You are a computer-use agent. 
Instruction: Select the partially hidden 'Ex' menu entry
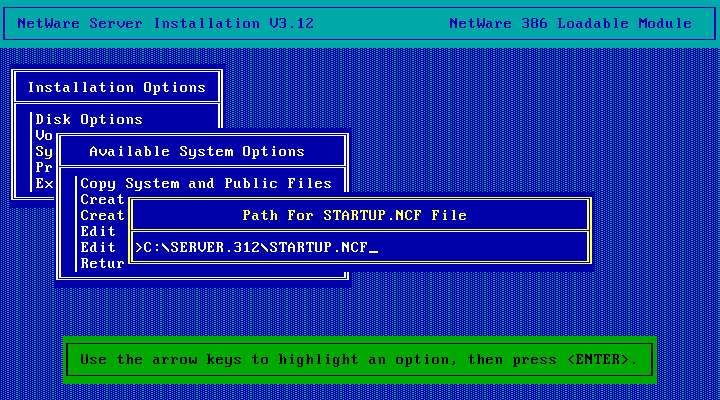point(44,183)
